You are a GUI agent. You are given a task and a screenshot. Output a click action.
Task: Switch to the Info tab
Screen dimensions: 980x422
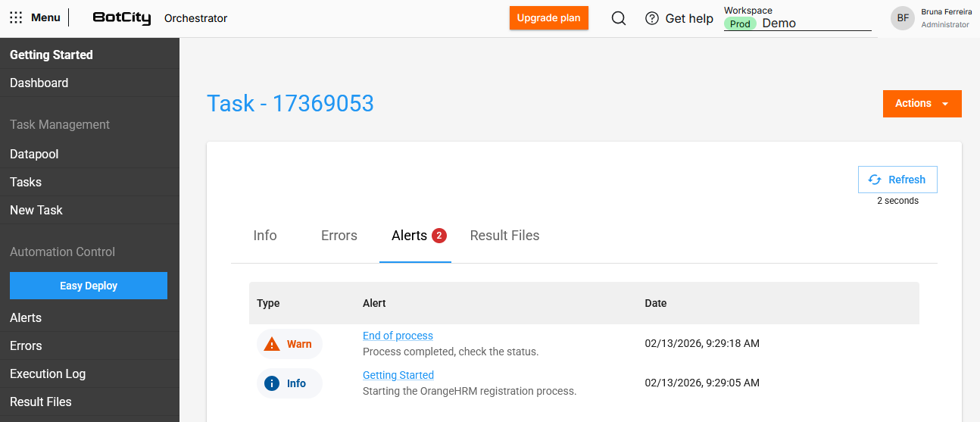[x=265, y=236]
